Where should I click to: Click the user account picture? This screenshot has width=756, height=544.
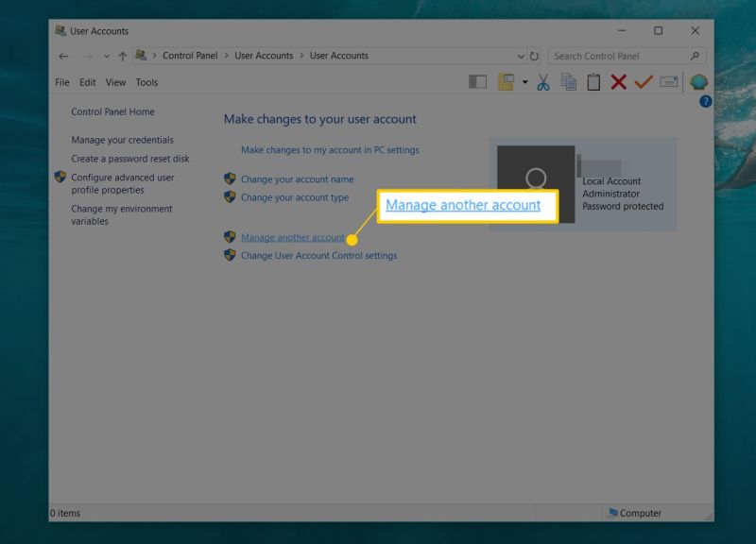coord(536,184)
